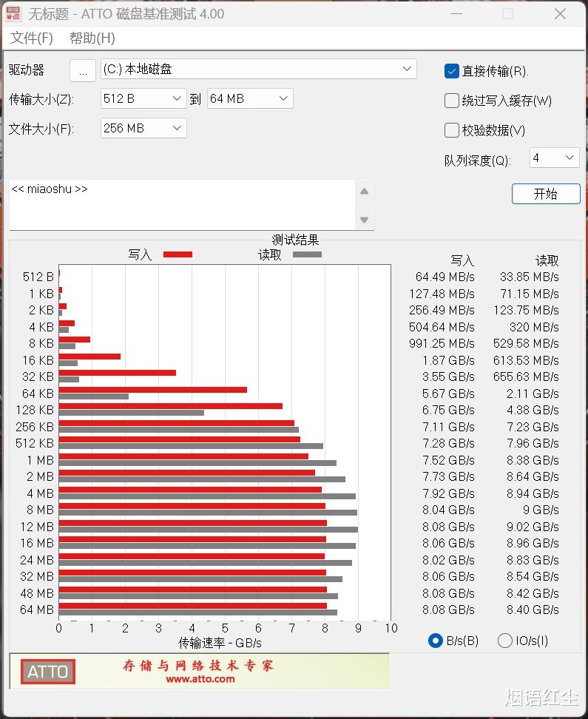Image resolution: width=588 pixels, height=719 pixels.
Task: Open the www.atto.com link in banner
Action: (x=200, y=679)
